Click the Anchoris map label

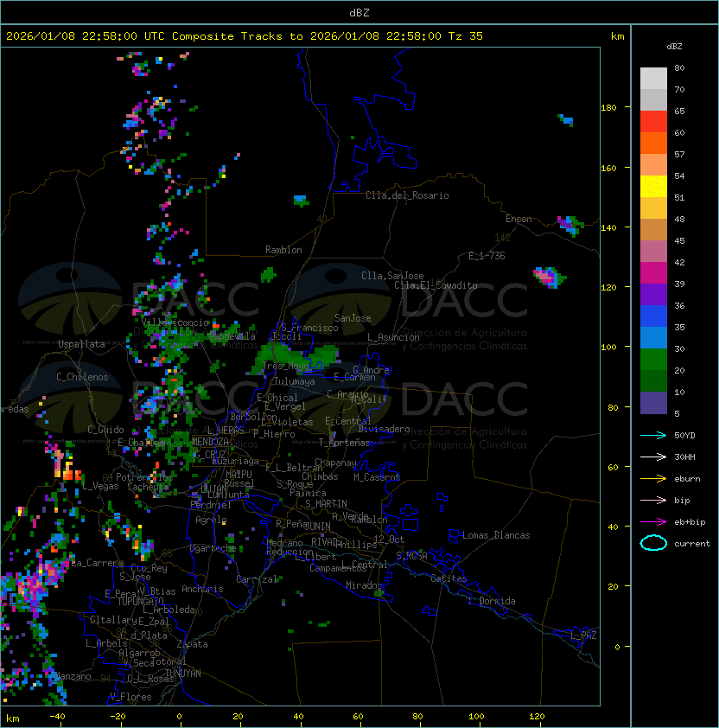click(x=202, y=589)
